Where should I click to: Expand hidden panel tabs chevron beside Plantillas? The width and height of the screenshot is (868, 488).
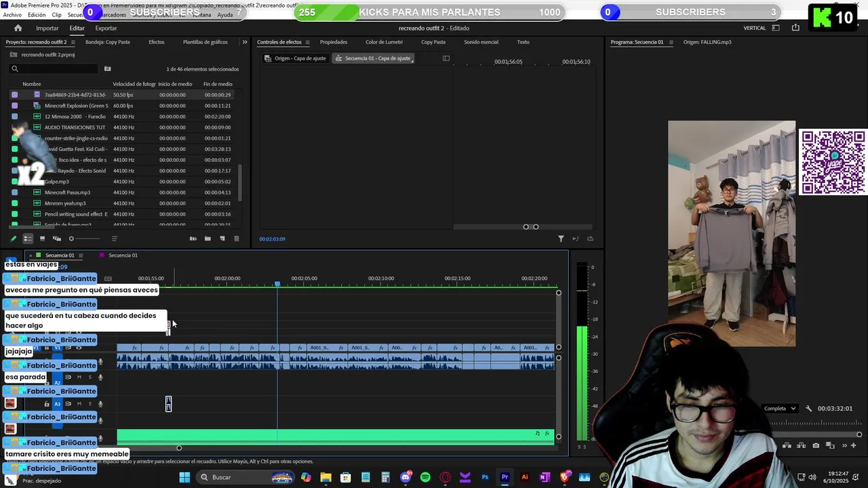coord(245,42)
